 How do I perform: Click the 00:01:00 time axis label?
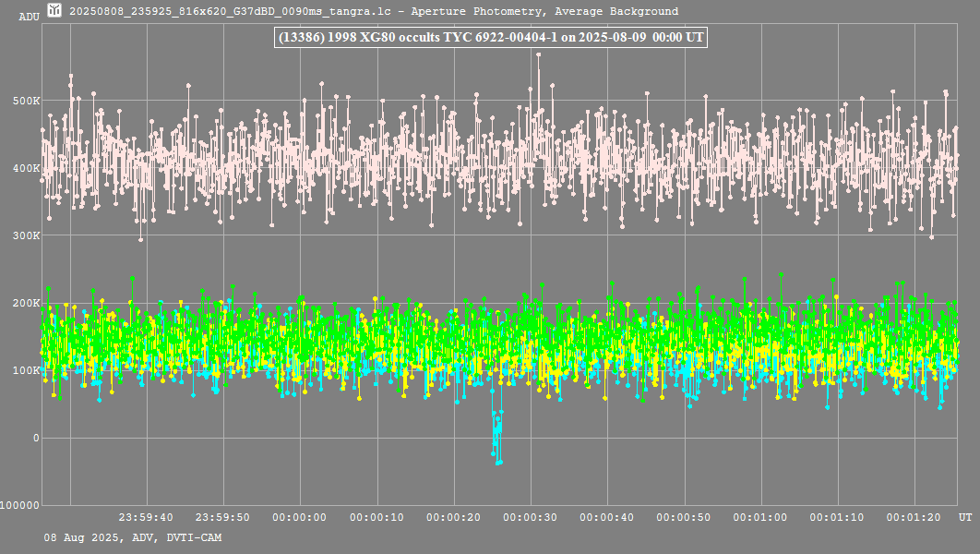[760, 517]
